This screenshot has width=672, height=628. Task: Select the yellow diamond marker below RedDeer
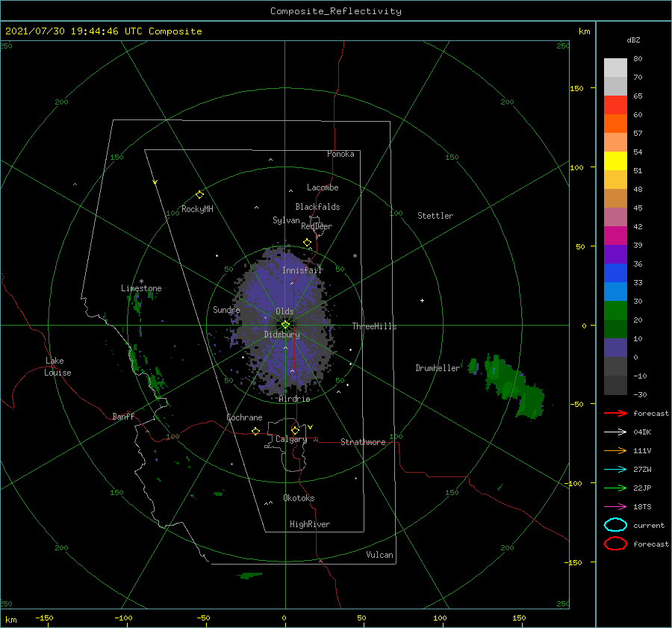[x=307, y=243]
